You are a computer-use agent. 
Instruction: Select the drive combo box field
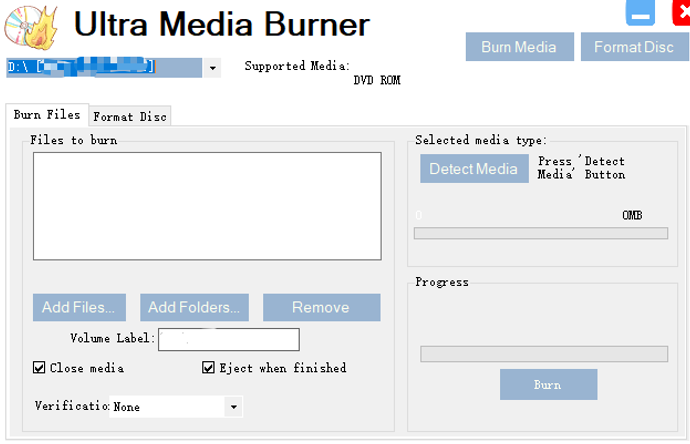104,67
